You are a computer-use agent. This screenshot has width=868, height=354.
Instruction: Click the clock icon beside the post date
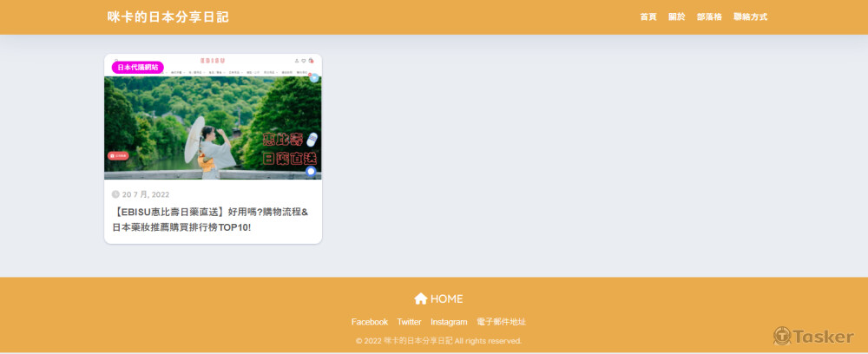click(115, 194)
